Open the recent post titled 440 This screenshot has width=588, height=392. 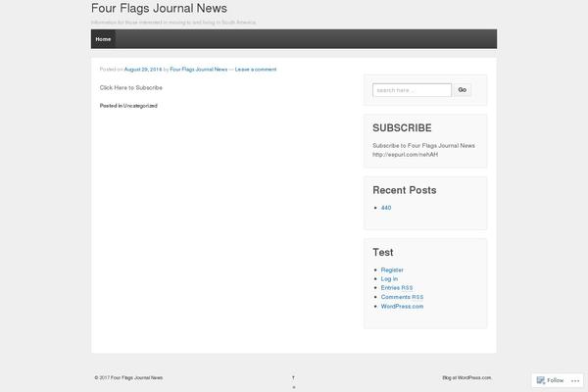pos(386,208)
